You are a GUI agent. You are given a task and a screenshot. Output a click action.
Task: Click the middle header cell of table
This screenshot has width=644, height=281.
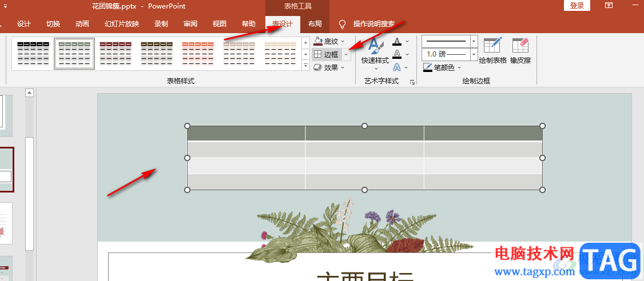pos(365,133)
